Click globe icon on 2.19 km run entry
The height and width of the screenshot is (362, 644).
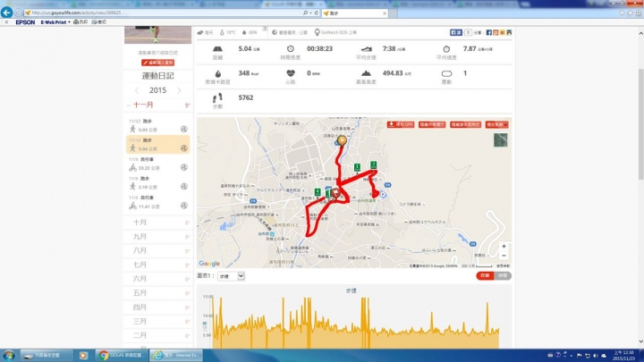184,186
